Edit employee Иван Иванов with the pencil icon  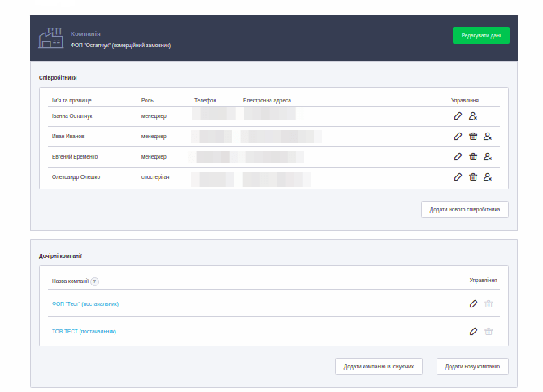[x=458, y=137]
